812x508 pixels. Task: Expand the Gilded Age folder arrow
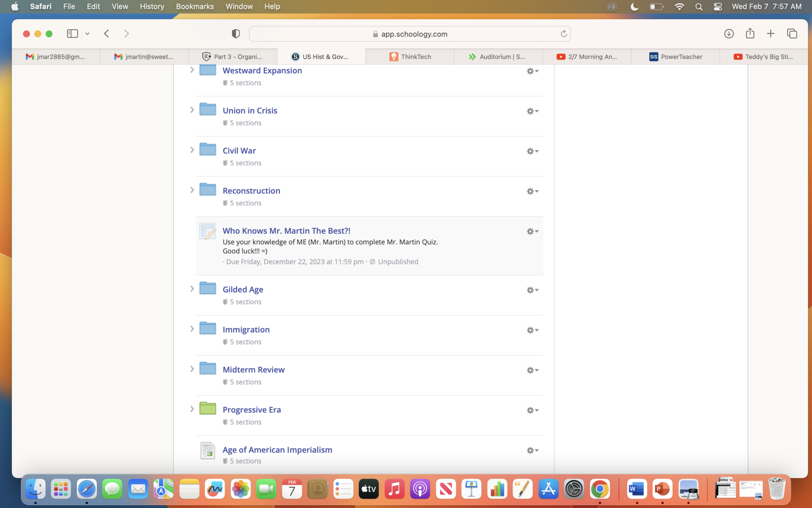(x=192, y=289)
